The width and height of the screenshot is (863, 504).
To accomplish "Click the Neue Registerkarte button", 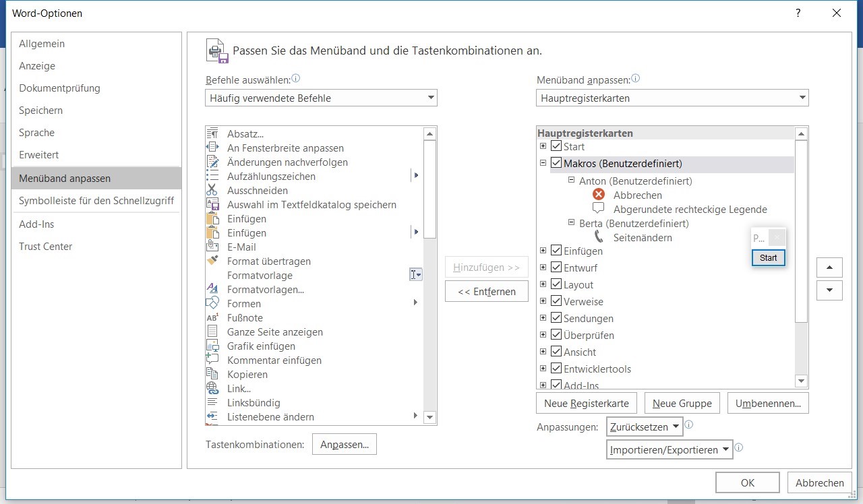I will pos(587,403).
